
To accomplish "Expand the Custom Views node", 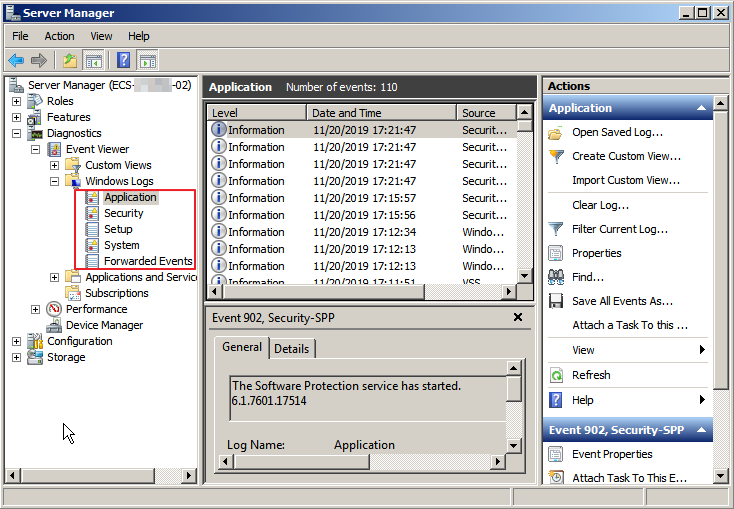I will (55, 165).
